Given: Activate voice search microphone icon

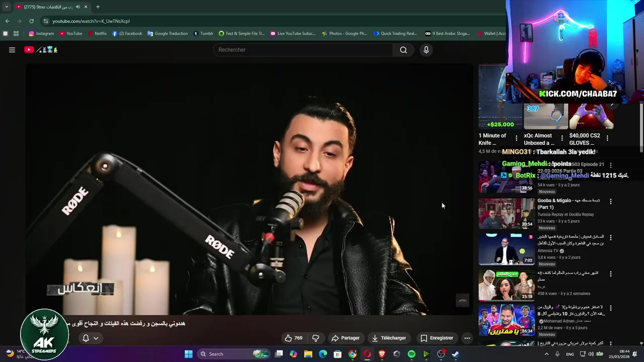Looking at the screenshot, I should pos(426,50).
